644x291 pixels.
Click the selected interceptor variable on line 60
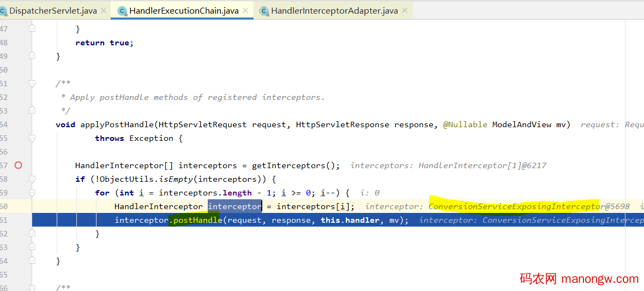pos(234,206)
